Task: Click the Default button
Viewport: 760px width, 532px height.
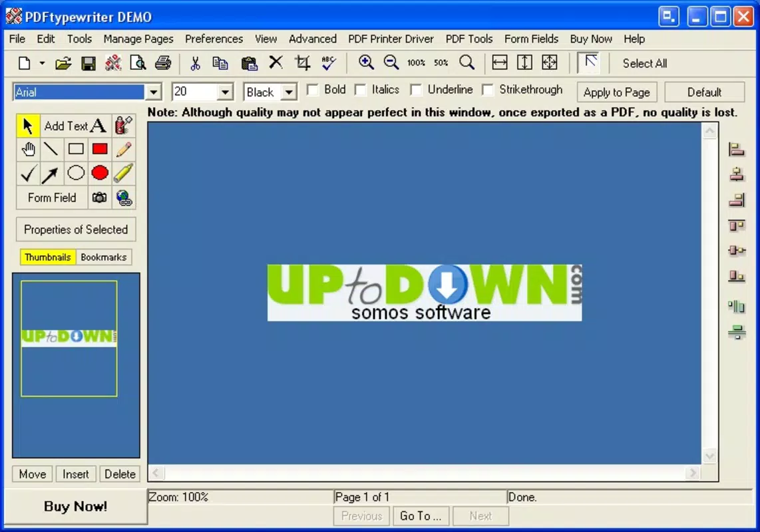Action: pos(704,92)
